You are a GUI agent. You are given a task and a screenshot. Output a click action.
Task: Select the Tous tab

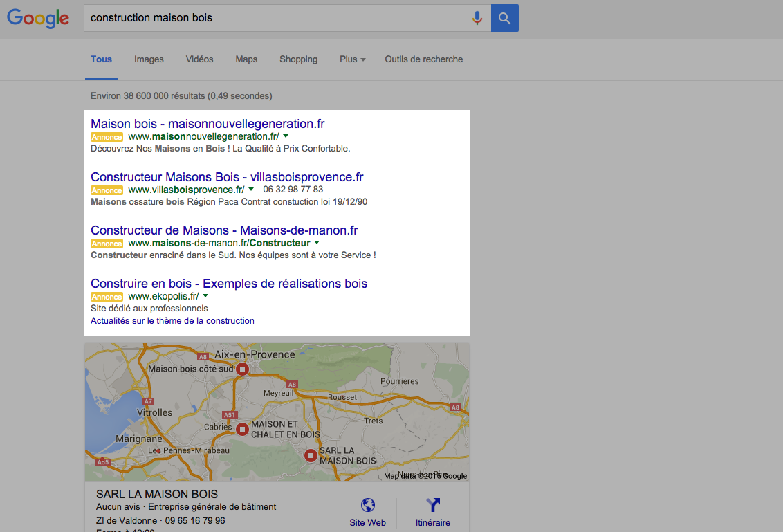tap(102, 59)
